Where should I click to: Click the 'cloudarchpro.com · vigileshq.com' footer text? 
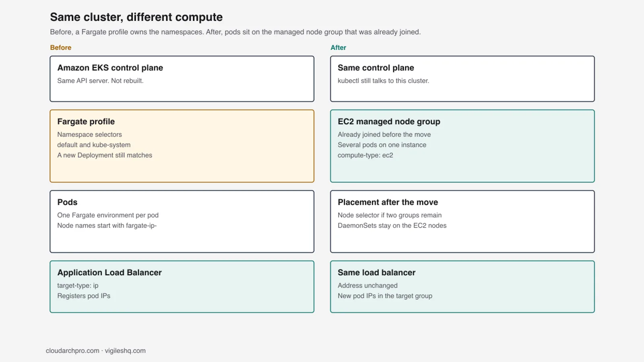pyautogui.click(x=96, y=351)
